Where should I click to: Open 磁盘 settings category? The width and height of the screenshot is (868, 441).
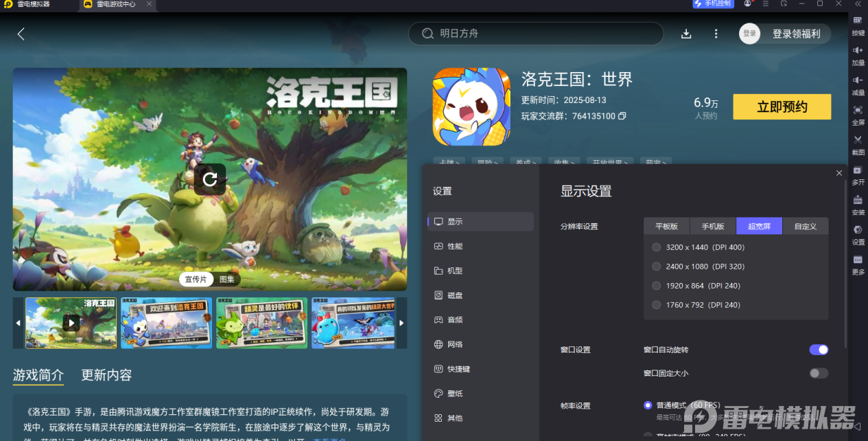[480, 295]
